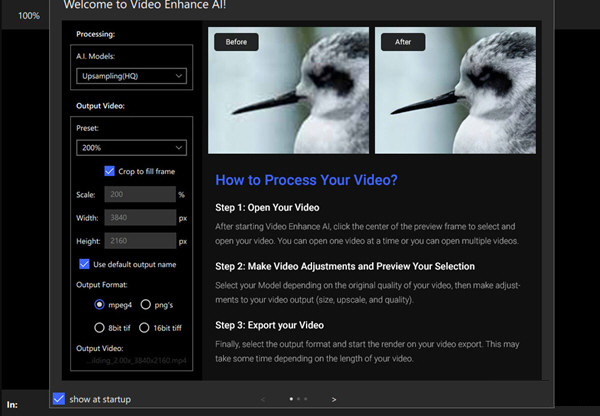Go to next welcome page arrow

(334, 399)
